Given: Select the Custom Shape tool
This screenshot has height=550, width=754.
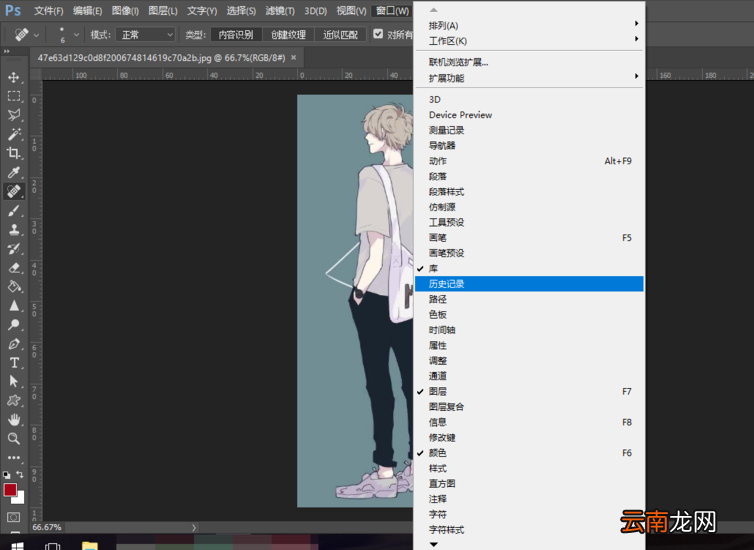Looking at the screenshot, I should coord(13,400).
